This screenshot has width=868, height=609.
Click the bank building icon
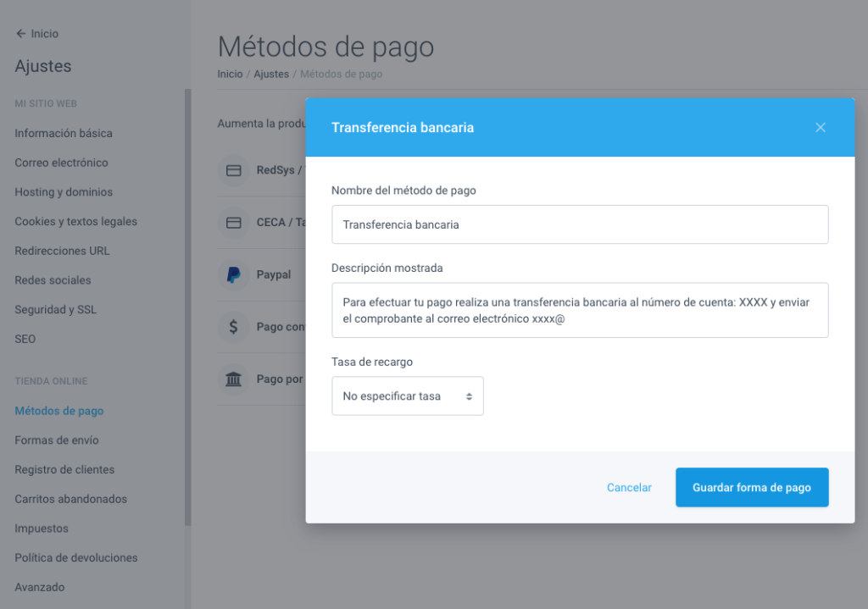tap(234, 379)
